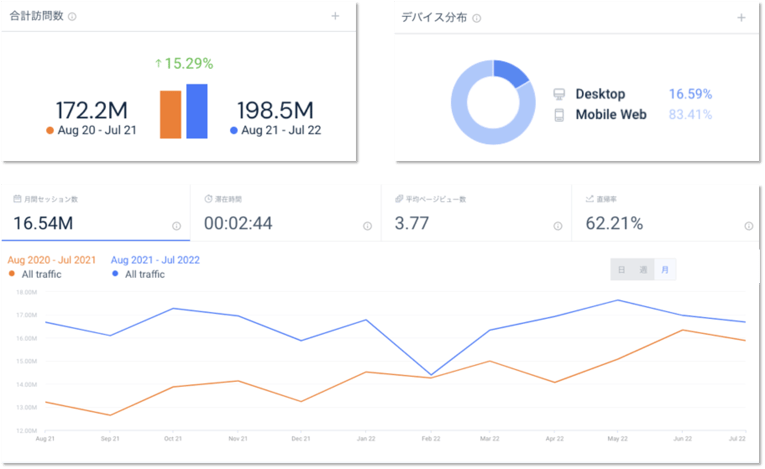Click the Mobile Web phone icon
Image resolution: width=765 pixels, height=469 pixels.
click(559, 115)
